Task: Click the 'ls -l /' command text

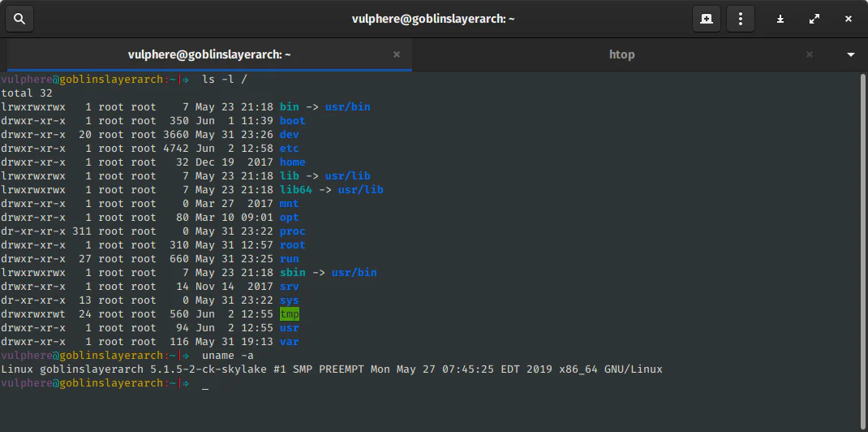Action: click(x=224, y=80)
